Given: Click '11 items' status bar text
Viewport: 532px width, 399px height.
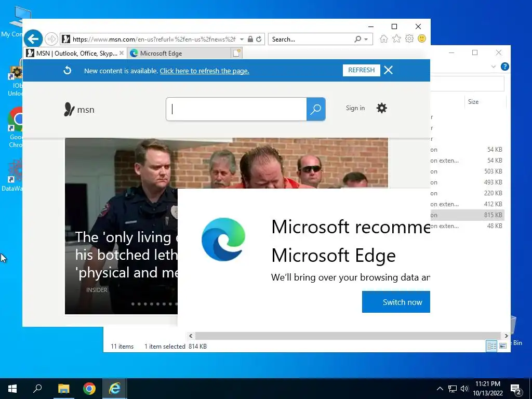Looking at the screenshot, I should [x=122, y=347].
